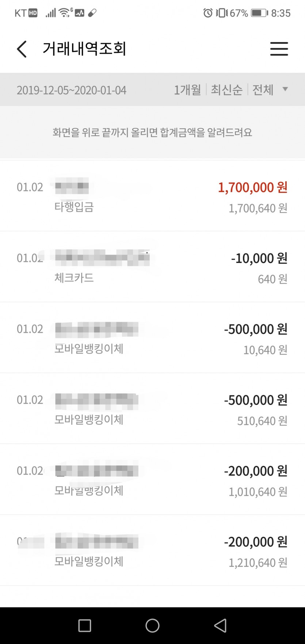Open the -200,000 원 transaction with 1,010,640 balance
This screenshot has height=644, width=305.
click(152, 480)
